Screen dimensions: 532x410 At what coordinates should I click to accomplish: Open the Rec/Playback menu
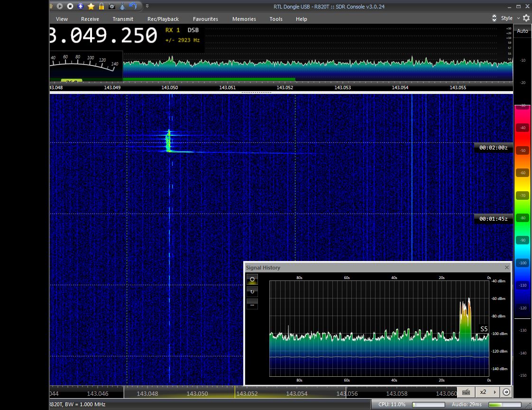click(163, 19)
